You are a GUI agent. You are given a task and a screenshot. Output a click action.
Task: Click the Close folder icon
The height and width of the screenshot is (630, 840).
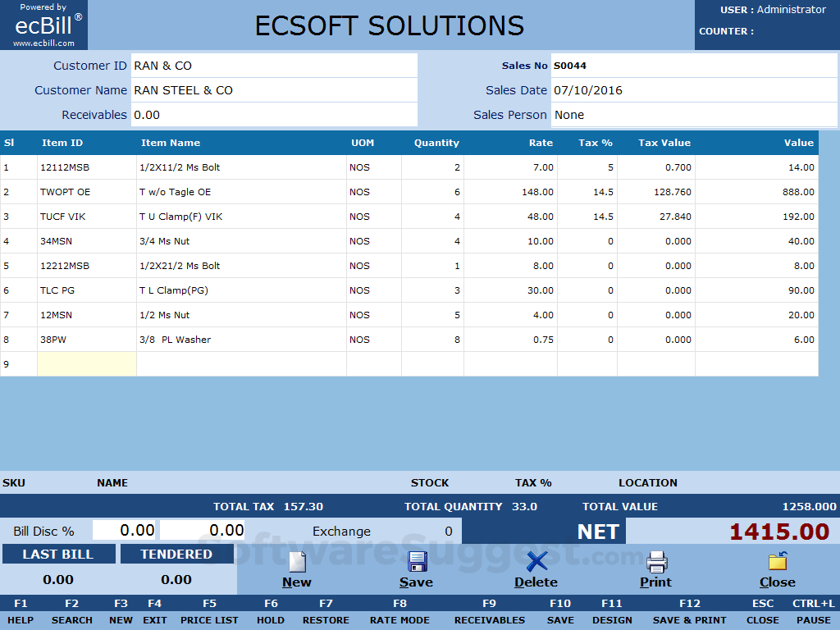click(778, 561)
